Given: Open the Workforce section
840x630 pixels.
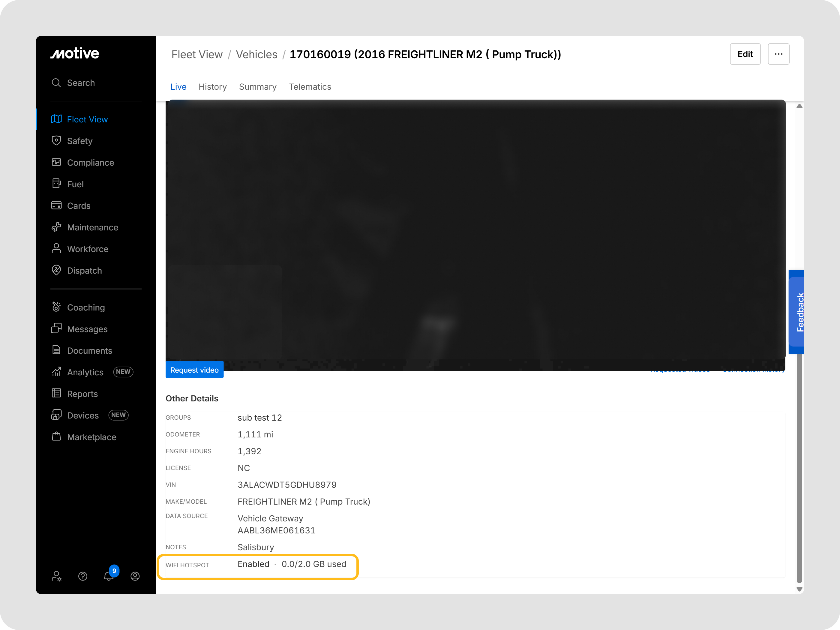Looking at the screenshot, I should tap(87, 249).
